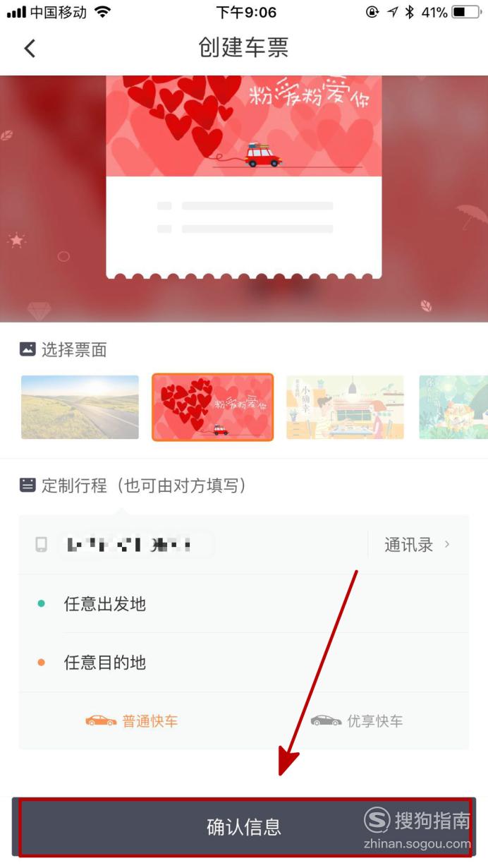Tap the battery icon in status bar

point(465,12)
